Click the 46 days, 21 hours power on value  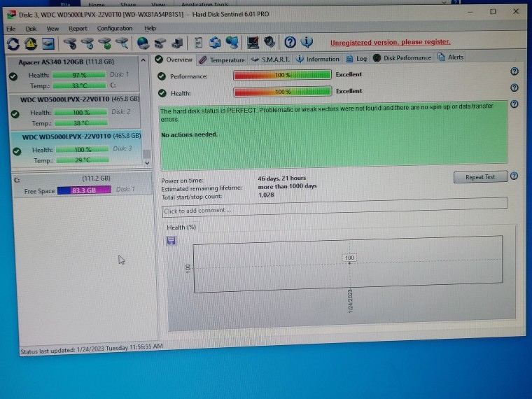point(281,178)
